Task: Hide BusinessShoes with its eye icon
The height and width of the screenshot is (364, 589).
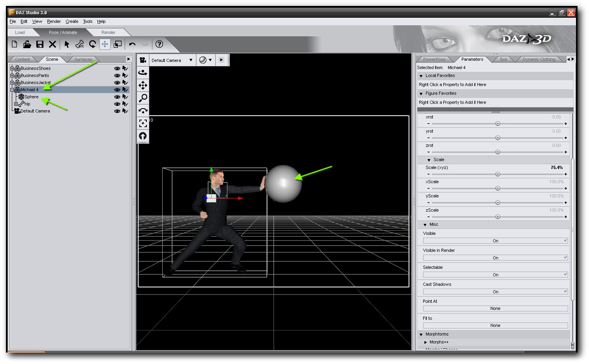Action: pos(117,68)
